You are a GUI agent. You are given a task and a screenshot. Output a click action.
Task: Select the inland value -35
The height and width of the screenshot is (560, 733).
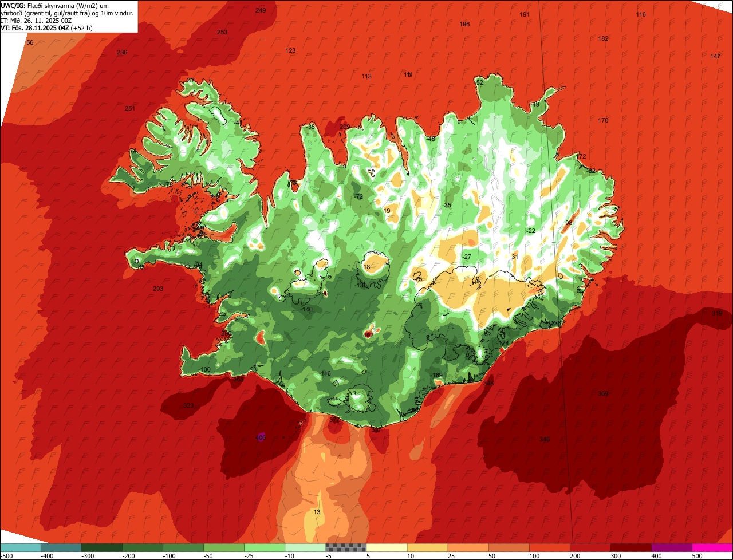(447, 206)
